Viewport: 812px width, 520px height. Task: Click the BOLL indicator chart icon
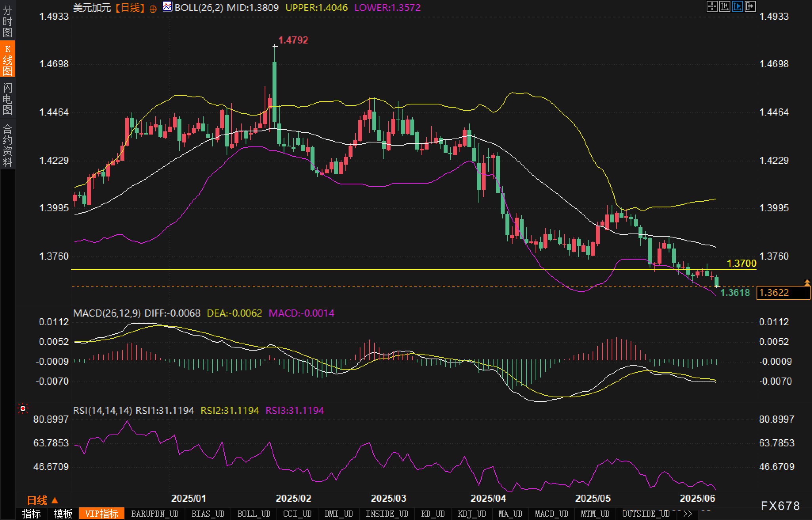pos(167,7)
